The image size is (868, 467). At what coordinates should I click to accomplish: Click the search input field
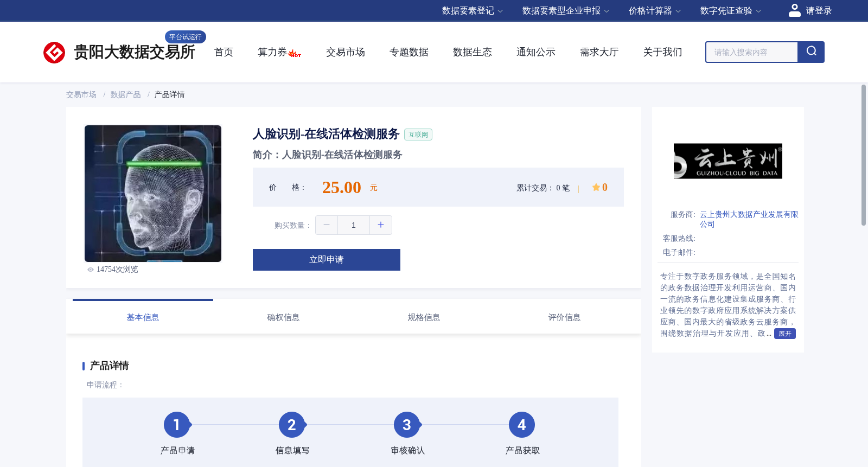pos(752,52)
